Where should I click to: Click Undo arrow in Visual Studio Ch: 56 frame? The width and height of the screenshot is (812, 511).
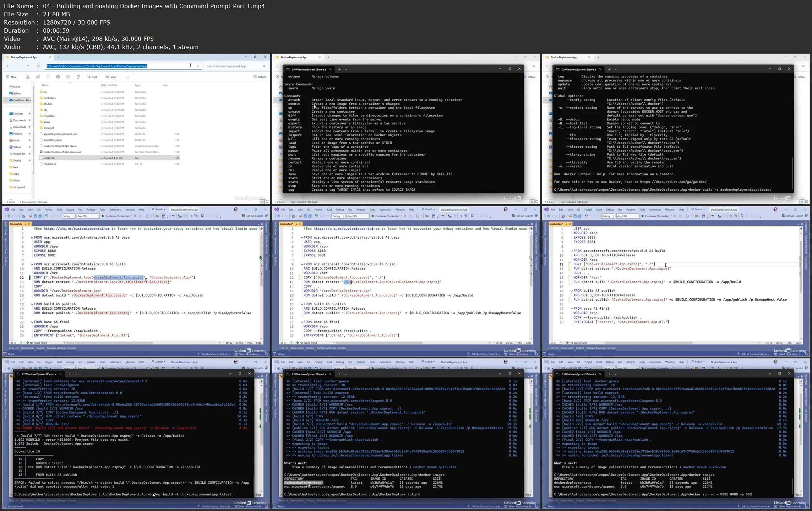pos(47,216)
